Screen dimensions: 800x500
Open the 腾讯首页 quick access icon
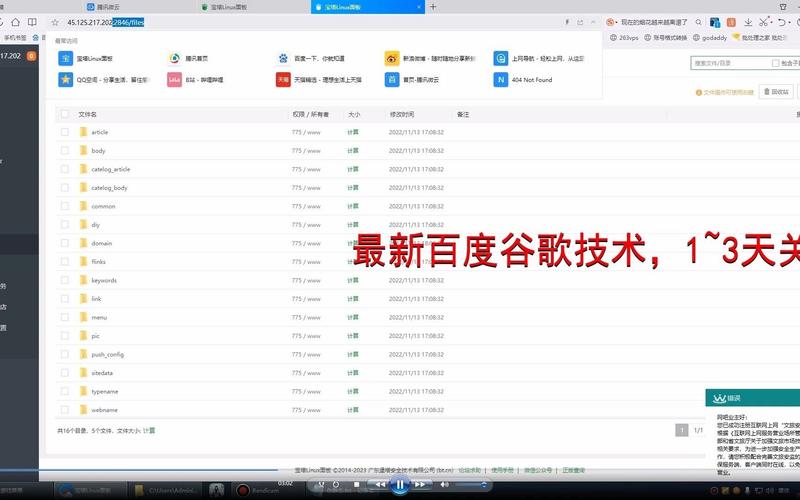[174, 58]
